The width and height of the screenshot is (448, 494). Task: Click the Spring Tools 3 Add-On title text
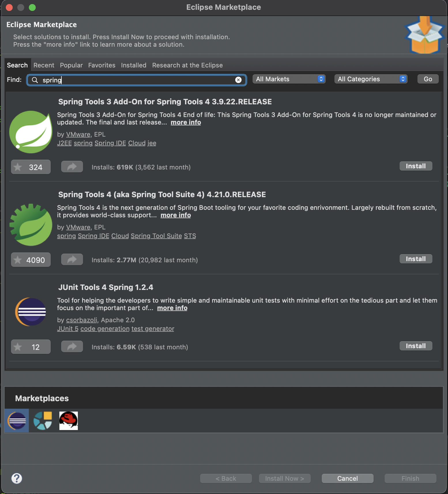(165, 101)
